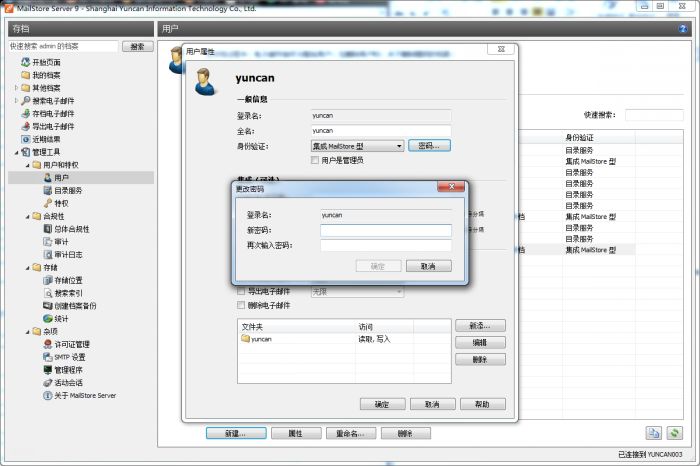Image resolution: width=700 pixels, height=466 pixels.
Task: Click the 统计 globe icon
Action: coord(48,319)
